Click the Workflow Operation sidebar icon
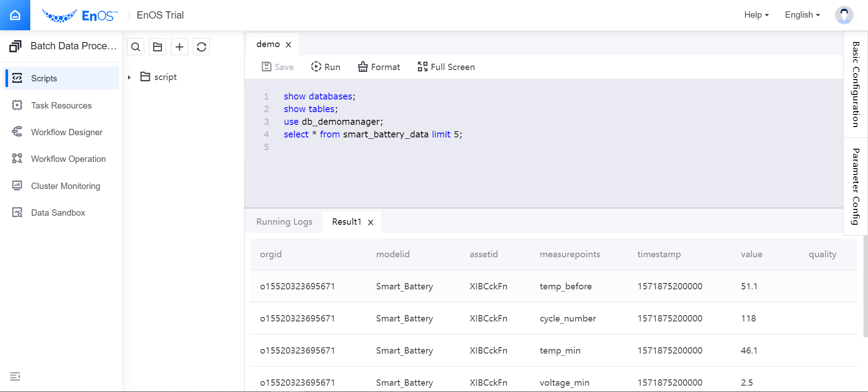This screenshot has width=868, height=392. pyautogui.click(x=17, y=159)
